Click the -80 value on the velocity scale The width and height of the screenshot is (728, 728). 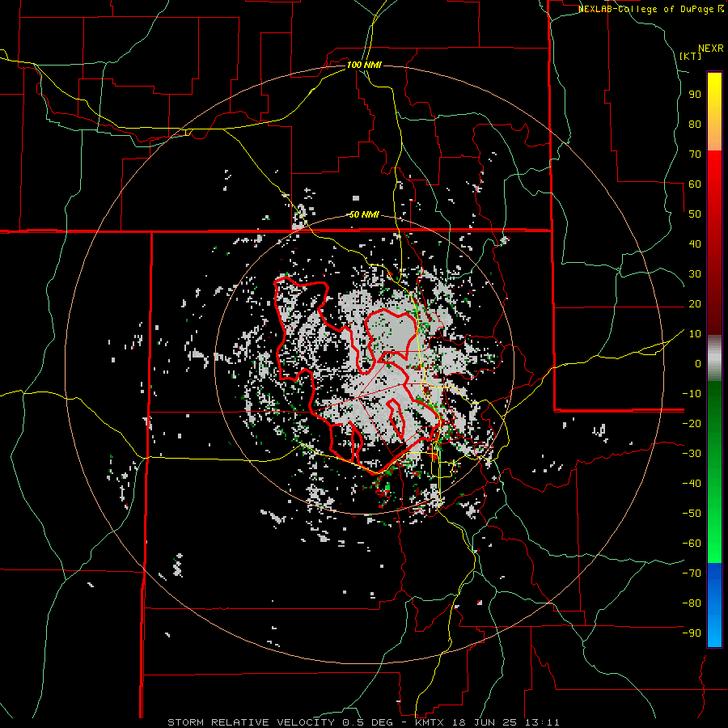692,603
